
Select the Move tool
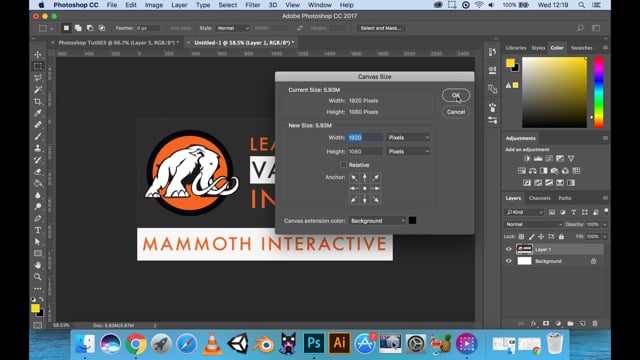[38, 54]
